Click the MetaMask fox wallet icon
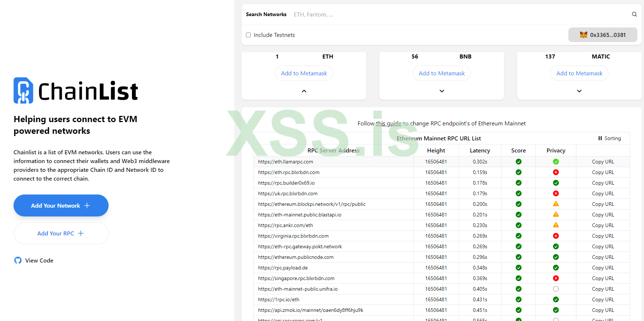 pyautogui.click(x=583, y=35)
